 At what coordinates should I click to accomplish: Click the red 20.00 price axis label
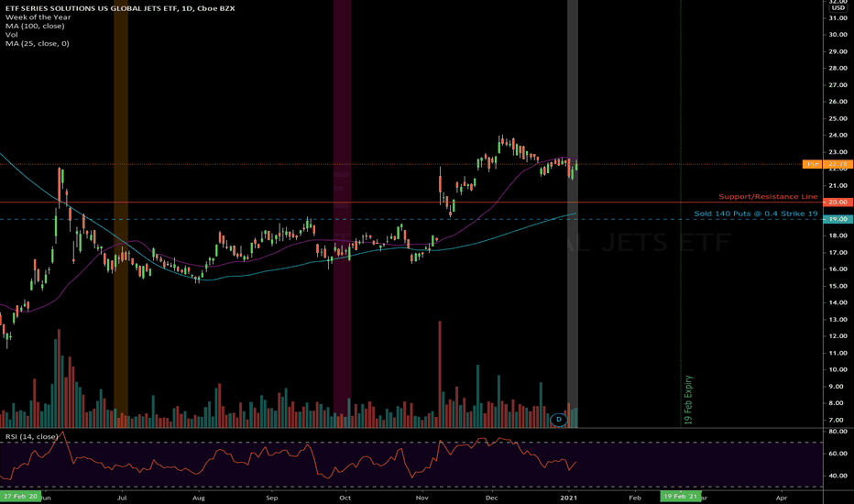(838, 203)
